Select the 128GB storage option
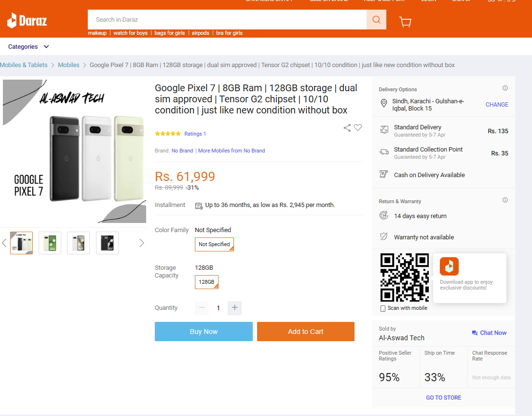 point(206,282)
